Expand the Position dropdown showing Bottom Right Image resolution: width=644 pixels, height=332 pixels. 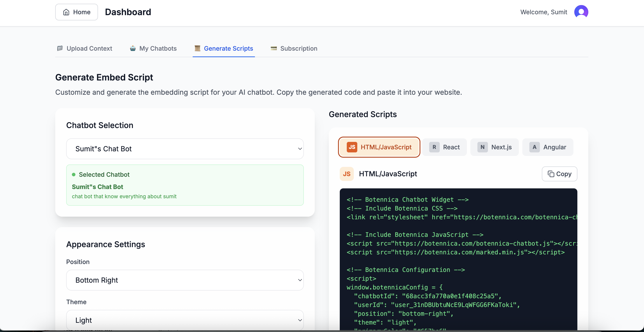(x=185, y=280)
